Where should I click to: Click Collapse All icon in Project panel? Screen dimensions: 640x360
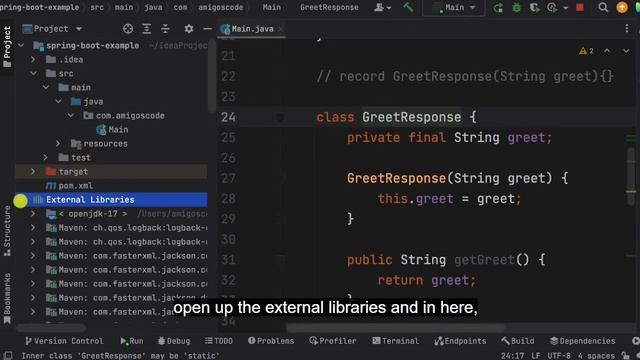(x=165, y=29)
